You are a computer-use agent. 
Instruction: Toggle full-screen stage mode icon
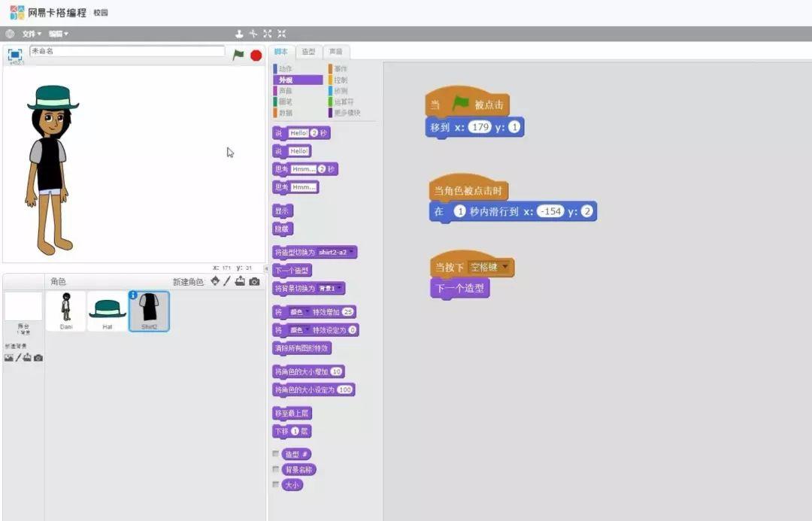(14, 54)
